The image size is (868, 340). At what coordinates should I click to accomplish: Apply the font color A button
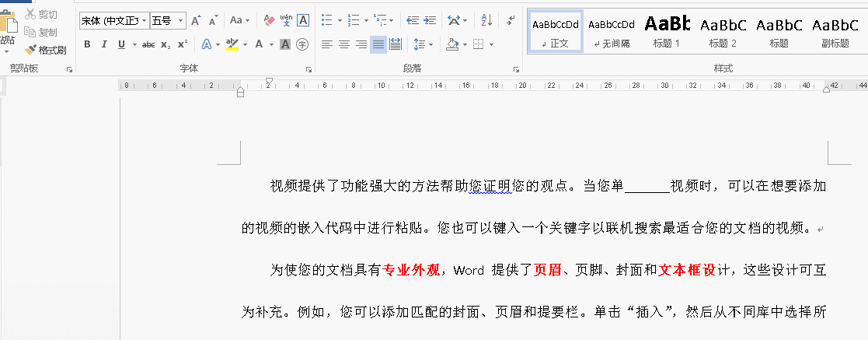[x=259, y=44]
